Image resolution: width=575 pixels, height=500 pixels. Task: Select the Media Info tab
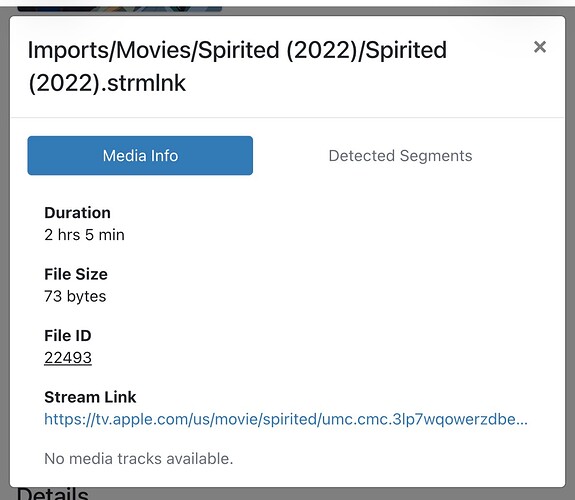pyautogui.click(x=140, y=156)
